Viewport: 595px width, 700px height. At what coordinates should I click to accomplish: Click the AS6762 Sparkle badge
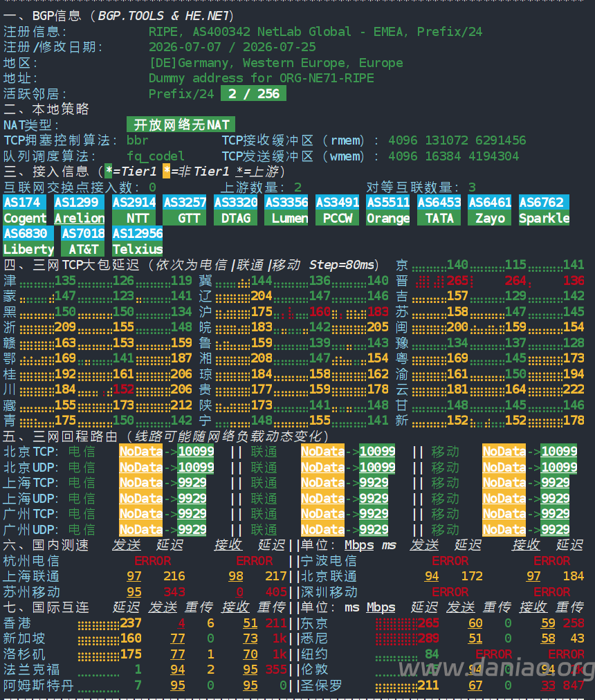tap(544, 210)
